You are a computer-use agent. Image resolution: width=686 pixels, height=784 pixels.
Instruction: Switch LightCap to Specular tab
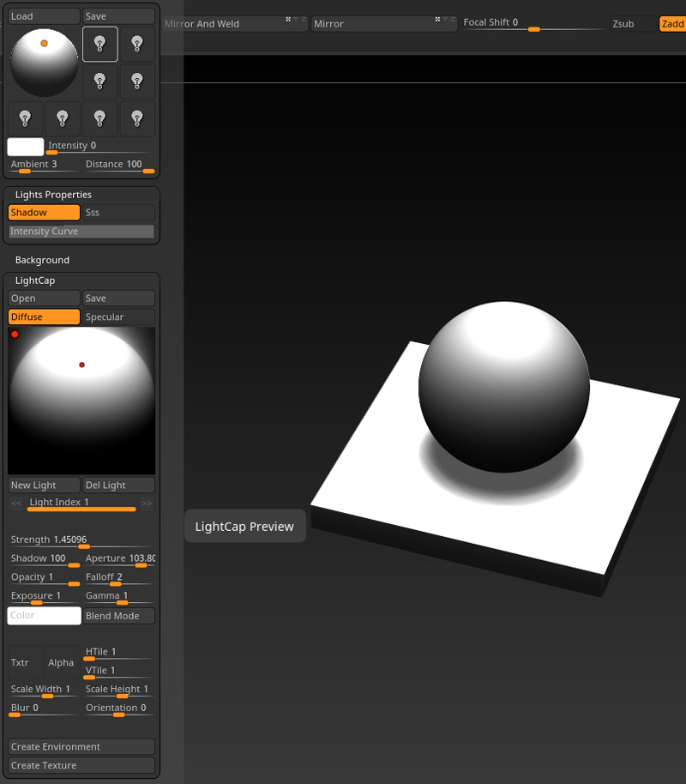[x=118, y=317]
